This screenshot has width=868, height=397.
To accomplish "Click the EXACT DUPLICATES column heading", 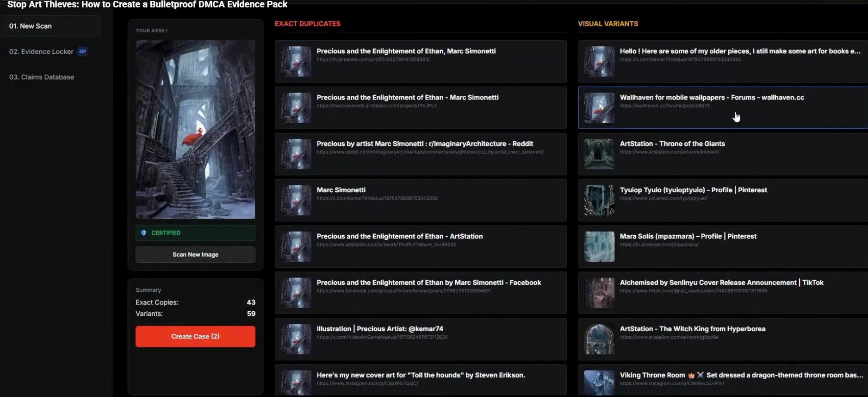I will pos(308,24).
